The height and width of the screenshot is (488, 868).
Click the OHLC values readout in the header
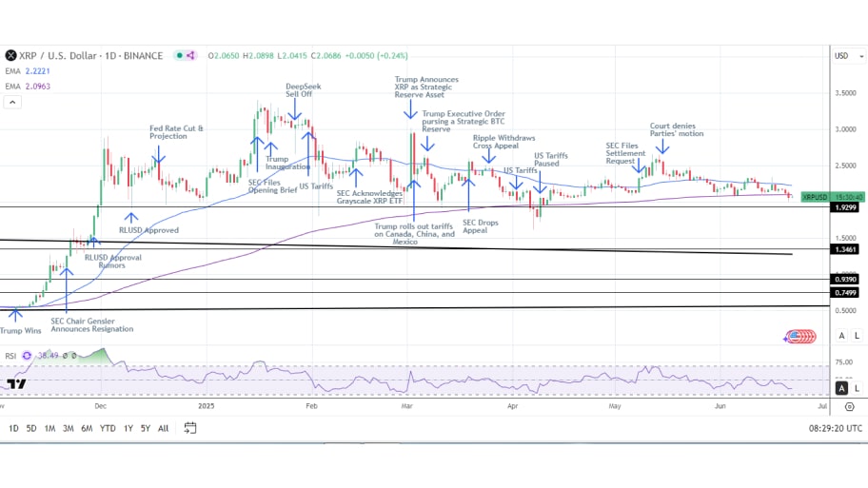(307, 55)
